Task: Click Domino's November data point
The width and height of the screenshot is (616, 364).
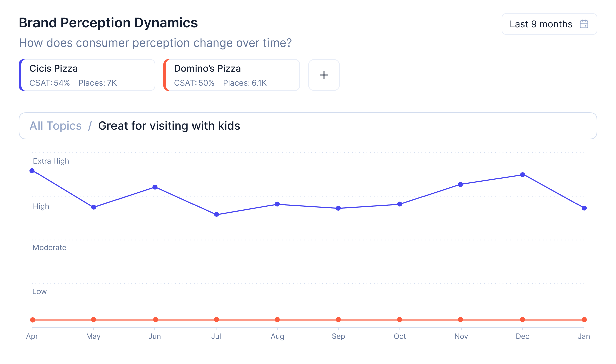Action: pyautogui.click(x=461, y=320)
